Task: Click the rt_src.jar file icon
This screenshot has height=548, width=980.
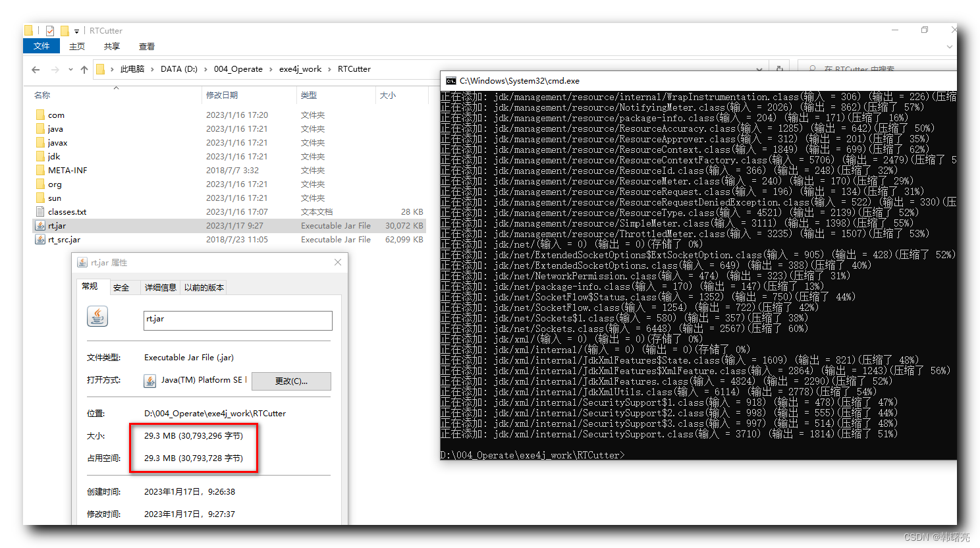Action: (40, 239)
